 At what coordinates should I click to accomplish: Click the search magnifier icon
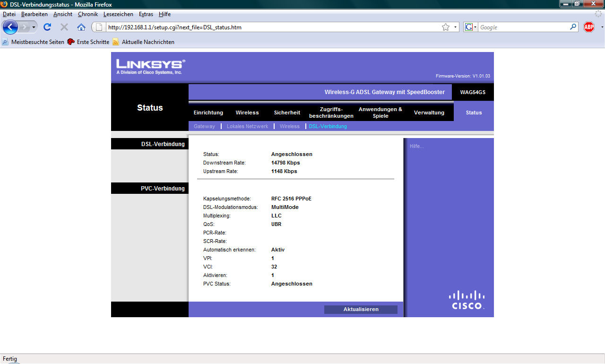pos(573,27)
